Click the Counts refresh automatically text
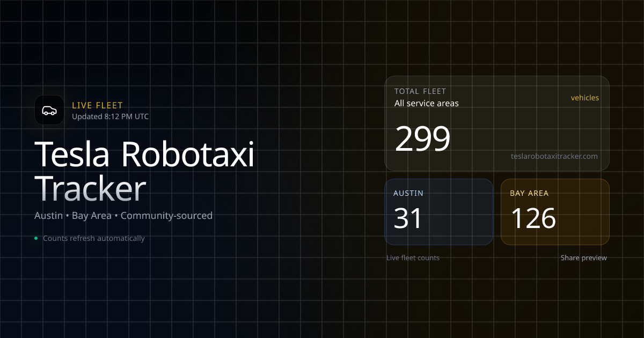The width and height of the screenshot is (644, 338). 93,238
